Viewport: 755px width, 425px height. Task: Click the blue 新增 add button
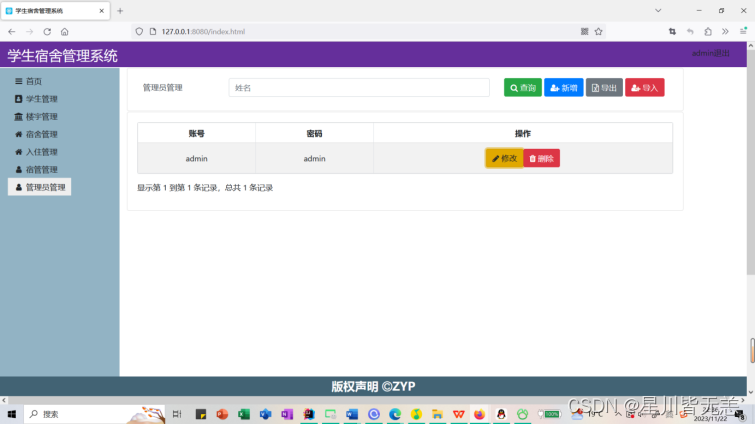564,88
